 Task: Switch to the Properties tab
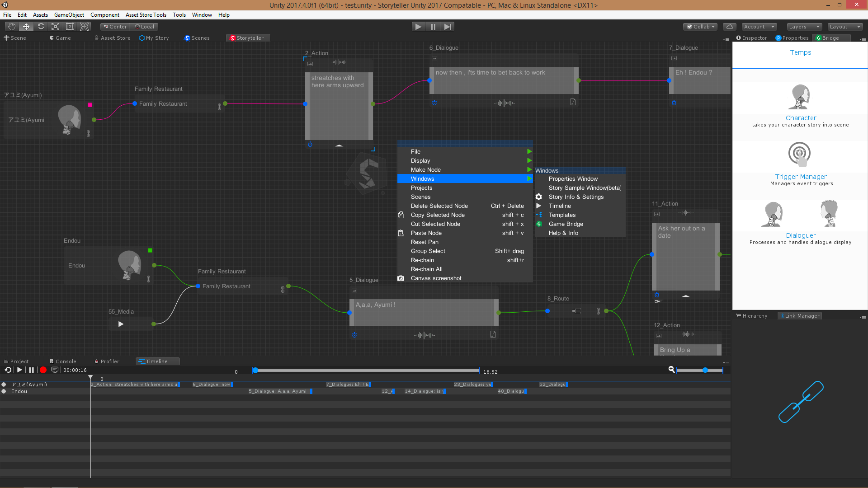click(792, 38)
